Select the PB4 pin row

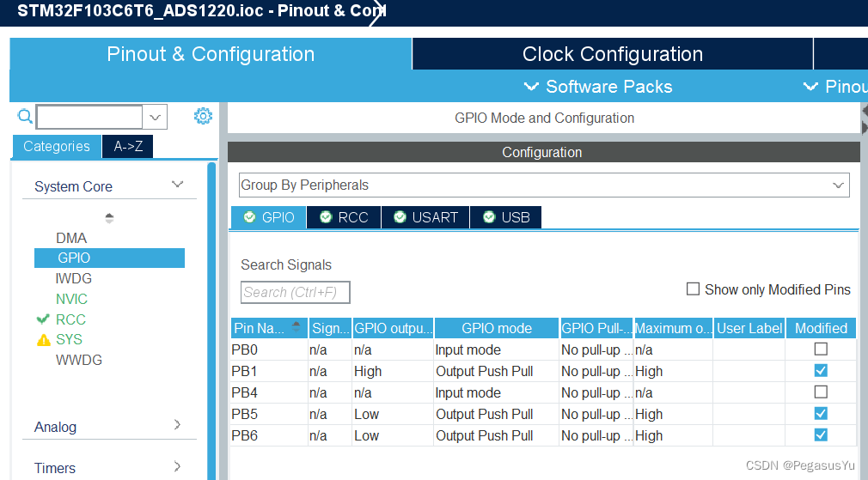543,392
